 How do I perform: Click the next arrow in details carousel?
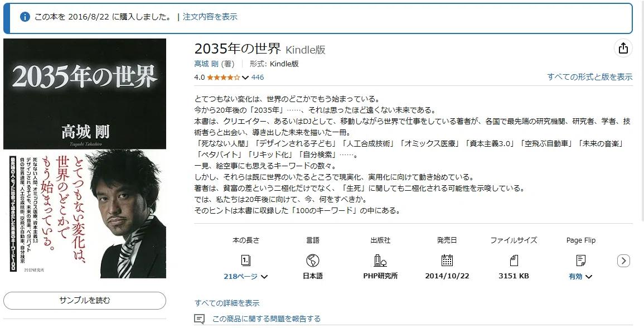click(x=623, y=261)
